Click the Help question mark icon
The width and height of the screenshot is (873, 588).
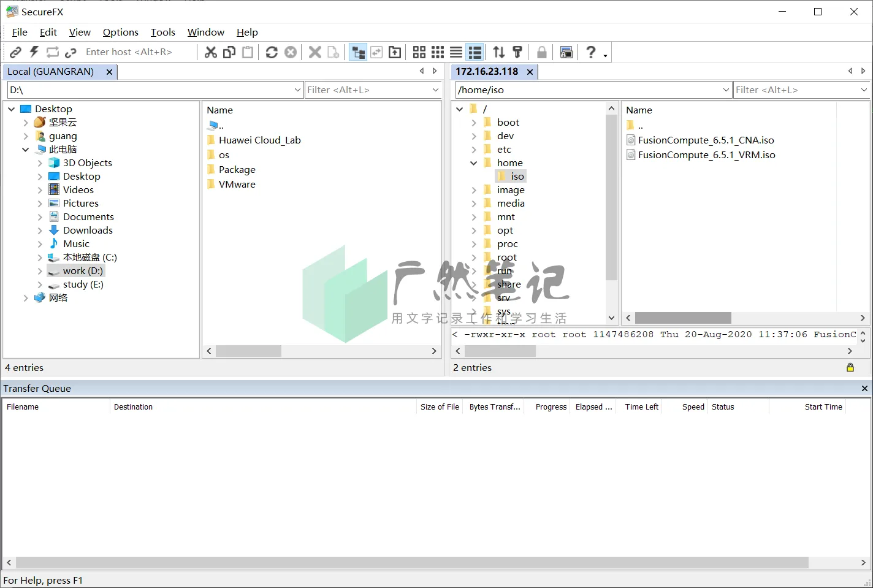click(x=590, y=52)
